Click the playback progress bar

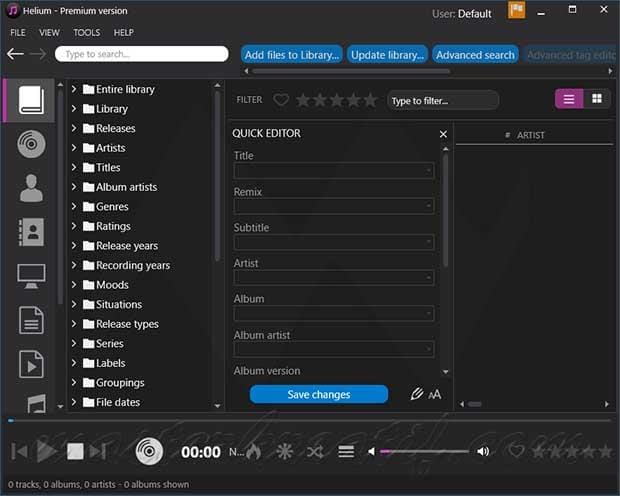(x=310, y=420)
